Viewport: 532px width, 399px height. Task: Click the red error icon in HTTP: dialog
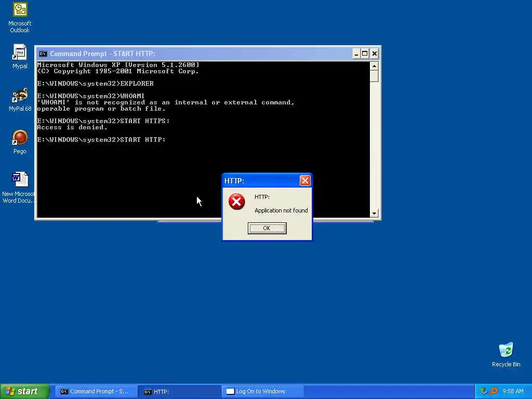click(x=236, y=202)
